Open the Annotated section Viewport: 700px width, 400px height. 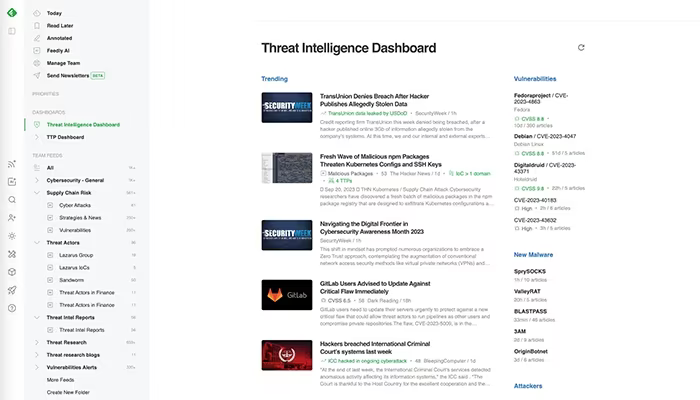pyautogui.click(x=59, y=38)
